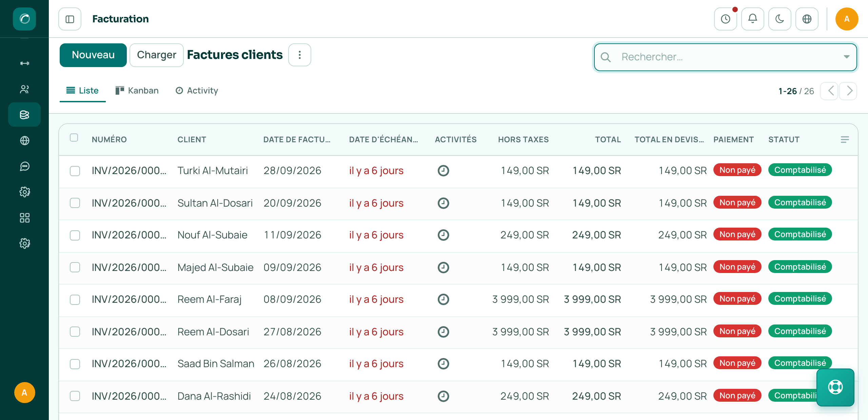Select the Turki Al-Mutairi invoice checkbox

[x=75, y=171]
